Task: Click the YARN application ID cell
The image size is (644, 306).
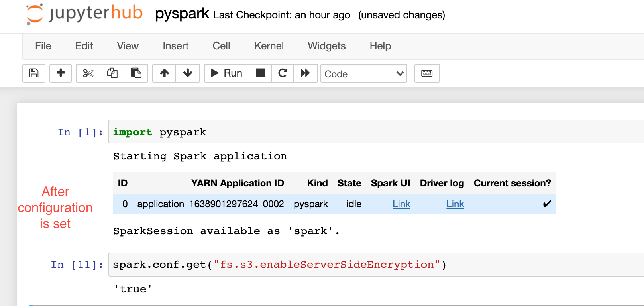Action: pyautogui.click(x=210, y=204)
